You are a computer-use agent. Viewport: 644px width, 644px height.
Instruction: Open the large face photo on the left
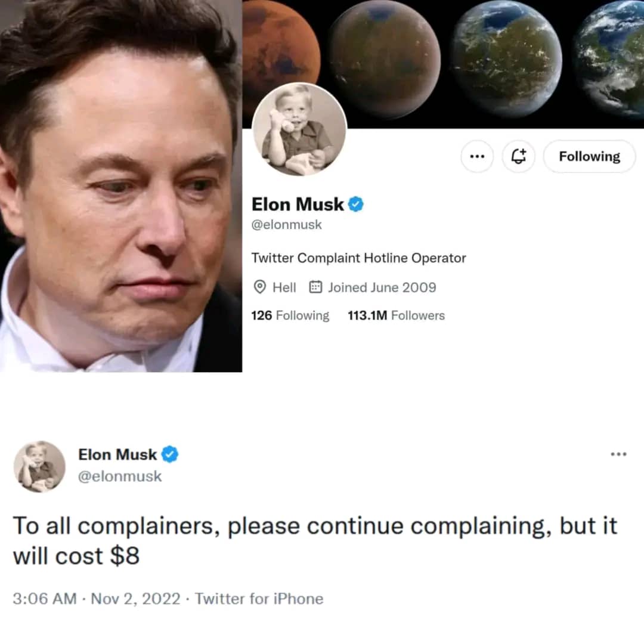click(120, 185)
